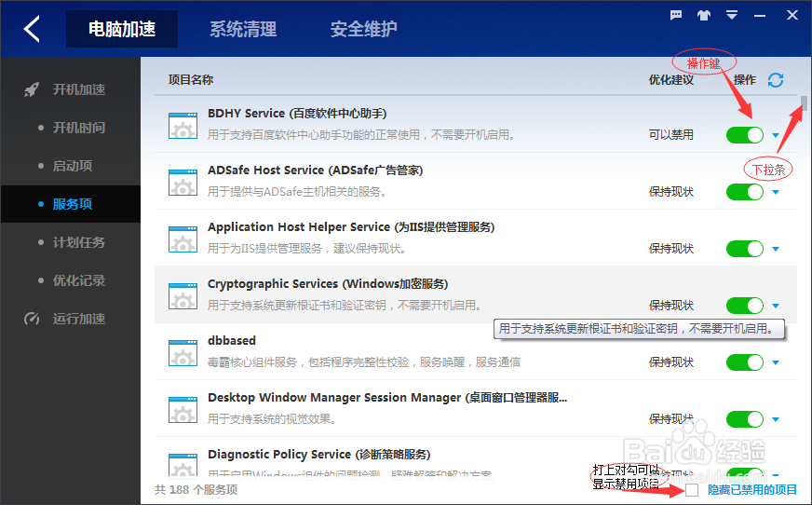Image resolution: width=812 pixels, height=505 pixels.
Task: Click the BDHY Service description text
Action: (361, 135)
